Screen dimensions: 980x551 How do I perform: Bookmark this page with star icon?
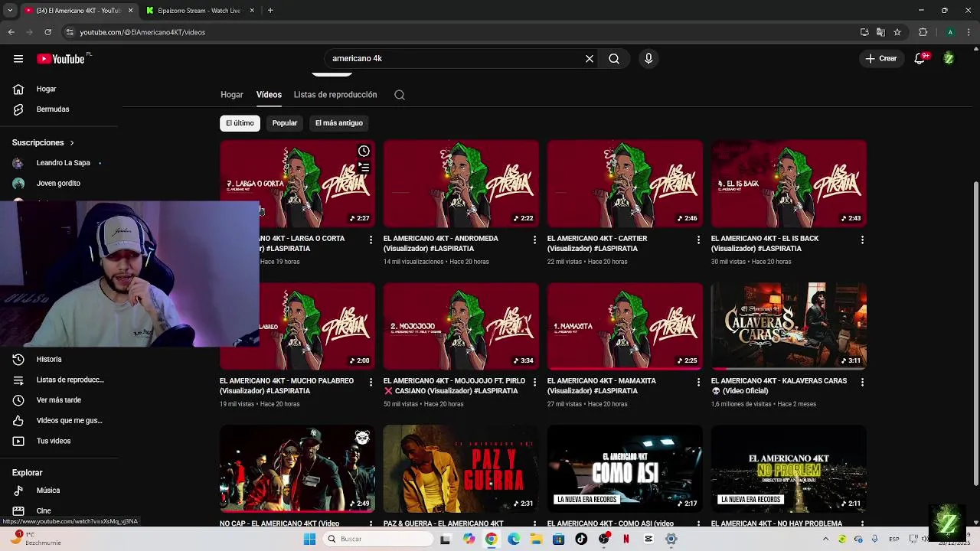(x=897, y=32)
